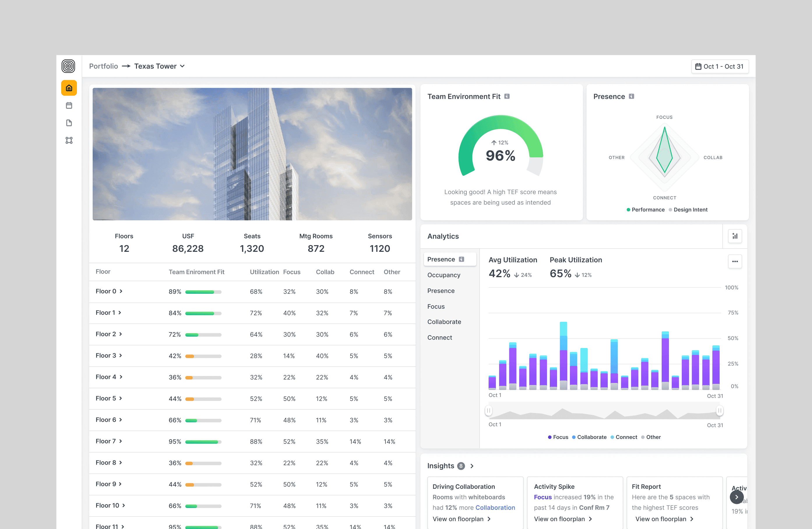Open the calendar icon in sidebar
The image size is (812, 529).
pos(69,106)
